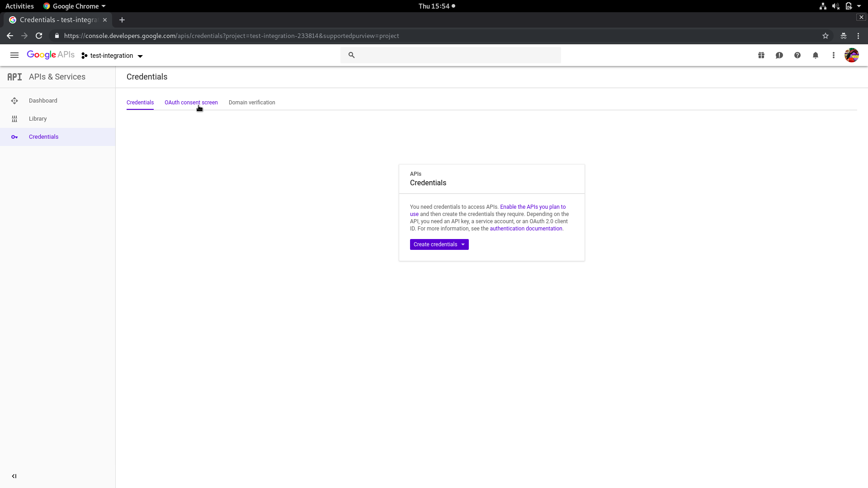Open the notifications bell
Viewport: 868px width, 488px height.
tap(816, 55)
